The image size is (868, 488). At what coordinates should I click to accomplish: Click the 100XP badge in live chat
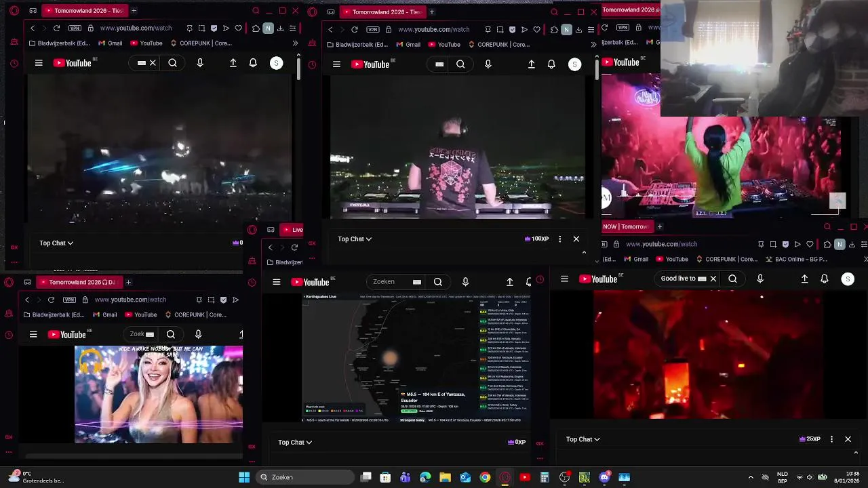(536, 239)
